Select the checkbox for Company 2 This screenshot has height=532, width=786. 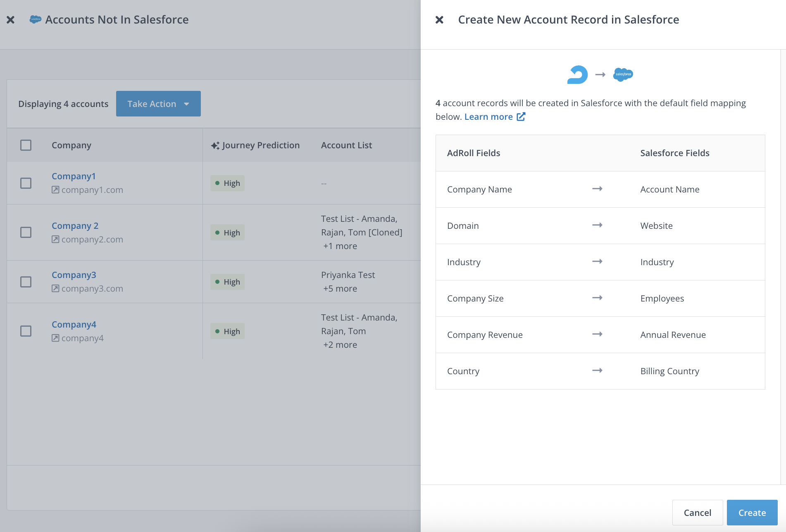point(26,233)
